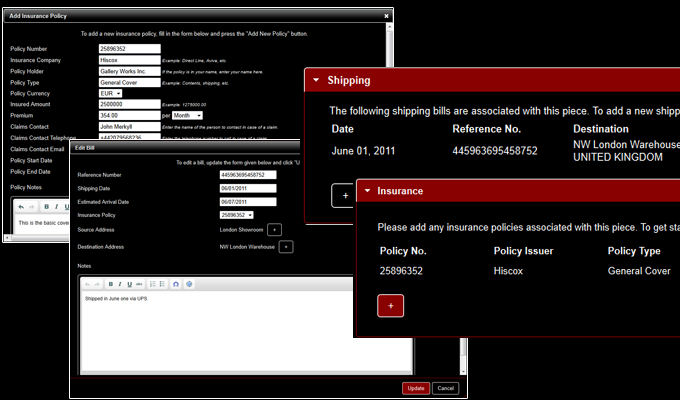This screenshot has height=400, width=680.
Task: Open Policy Currency EUR dropdown
Action: (111, 93)
